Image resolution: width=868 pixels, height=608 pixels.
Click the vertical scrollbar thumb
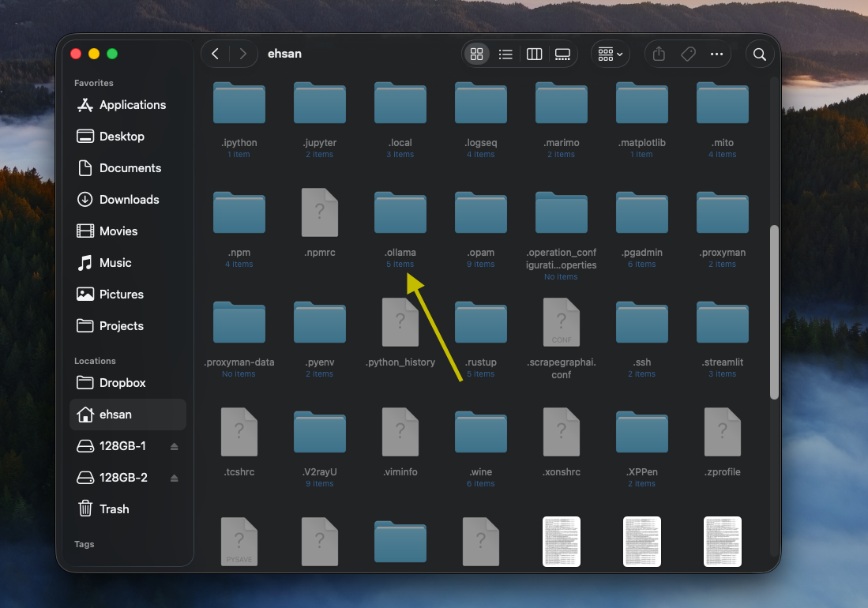click(775, 312)
